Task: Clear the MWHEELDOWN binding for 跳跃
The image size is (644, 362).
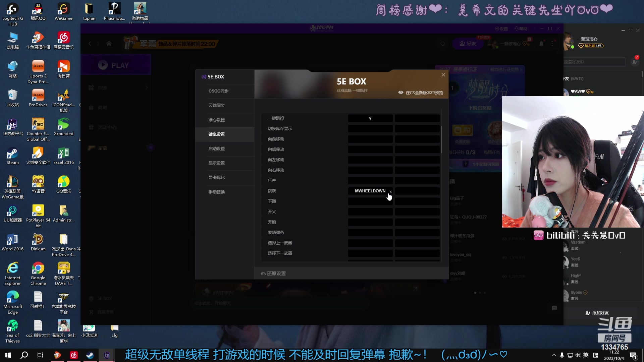Action: pyautogui.click(x=390, y=192)
